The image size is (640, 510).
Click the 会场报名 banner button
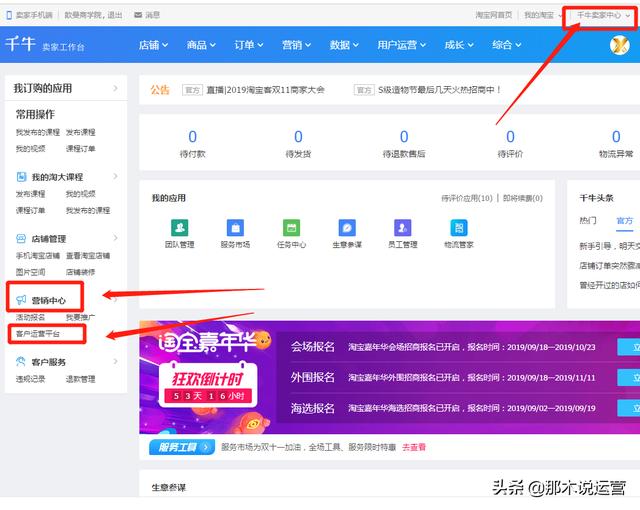[629, 347]
